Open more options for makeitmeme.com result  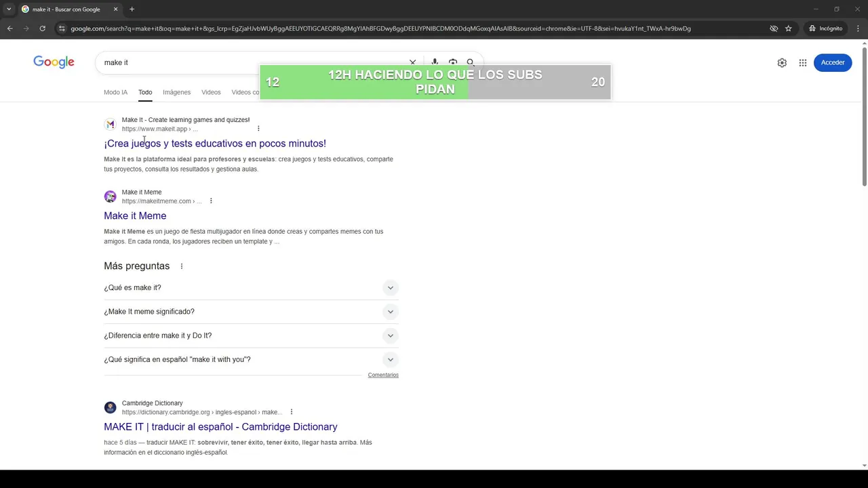tap(211, 201)
